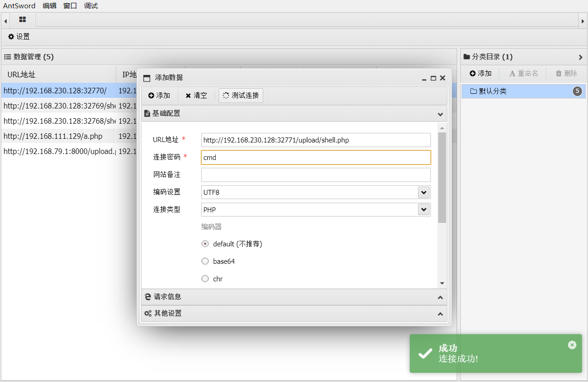Open the AntSword menu
Image resolution: width=588 pixels, height=382 pixels.
point(19,6)
